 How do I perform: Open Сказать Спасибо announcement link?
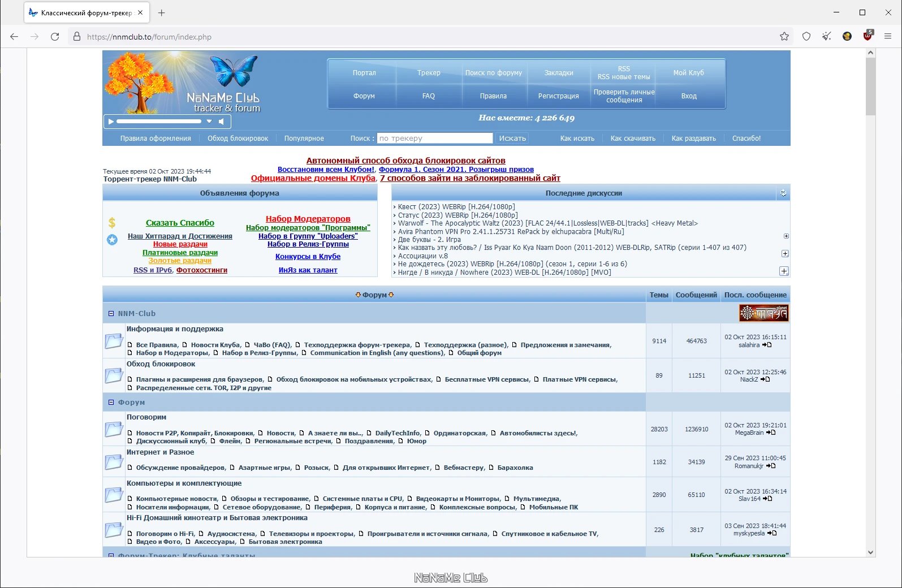180,223
